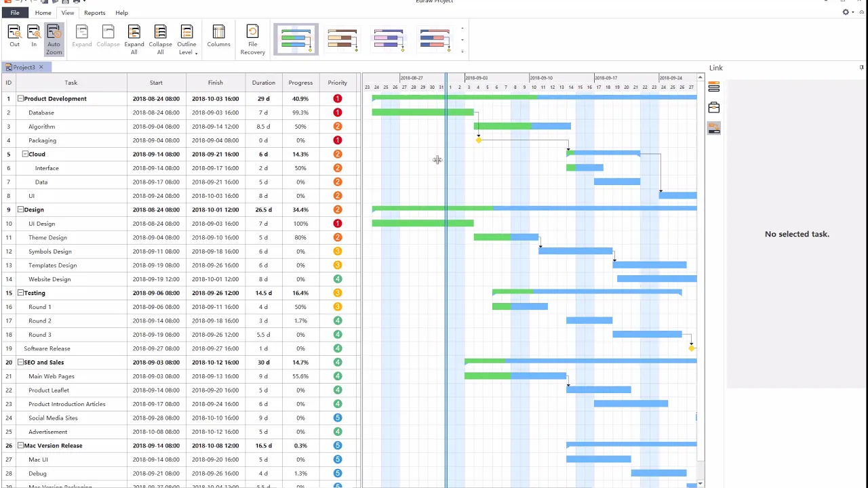Click the Gantt chart scroll-up arrow
This screenshot has height=488, width=868.
[x=700, y=77]
